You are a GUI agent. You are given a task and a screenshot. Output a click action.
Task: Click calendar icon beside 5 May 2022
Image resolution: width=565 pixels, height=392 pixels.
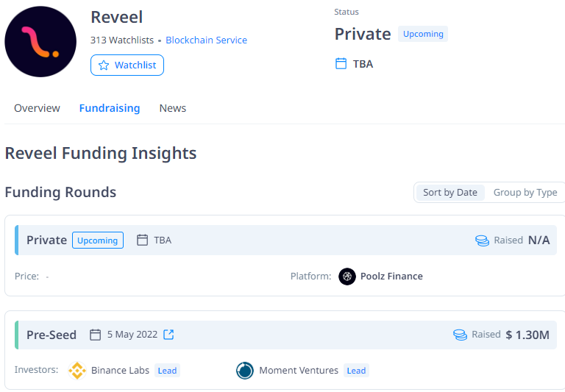[95, 335]
